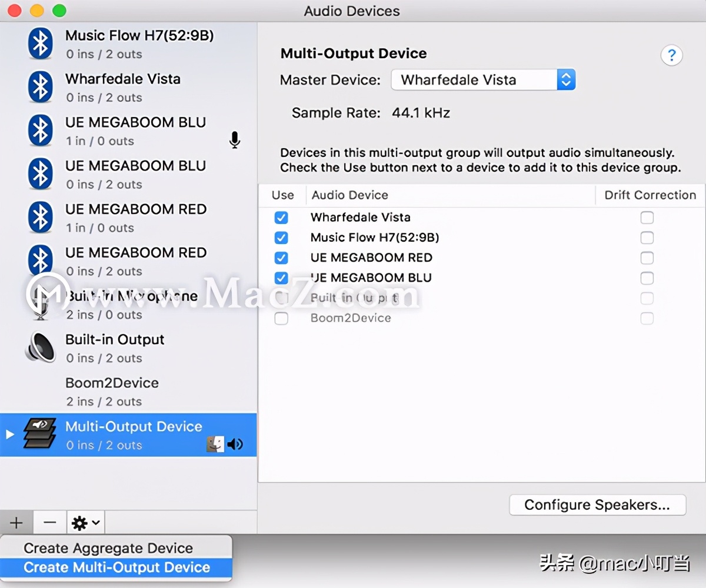The image size is (706, 588).
Task: Select Multi-Output Device in sidebar
Action: [128, 435]
